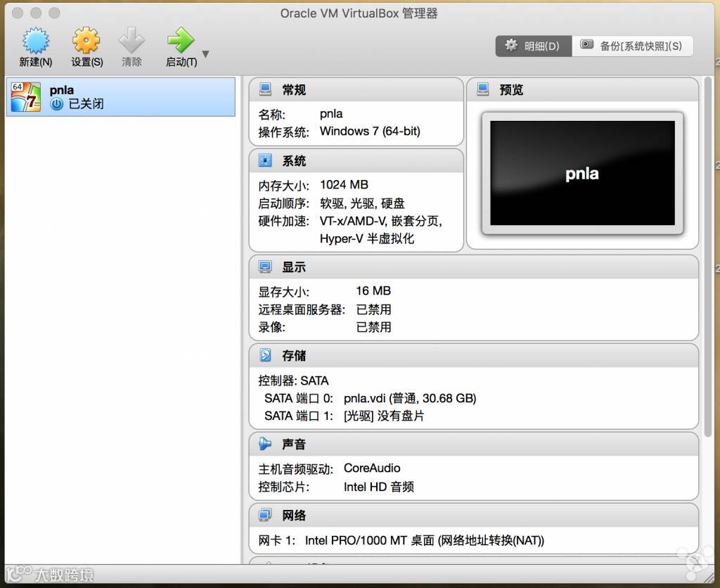Image resolution: width=720 pixels, height=588 pixels.
Task: Click the New (新建) VM toolbar icon
Action: 35,40
